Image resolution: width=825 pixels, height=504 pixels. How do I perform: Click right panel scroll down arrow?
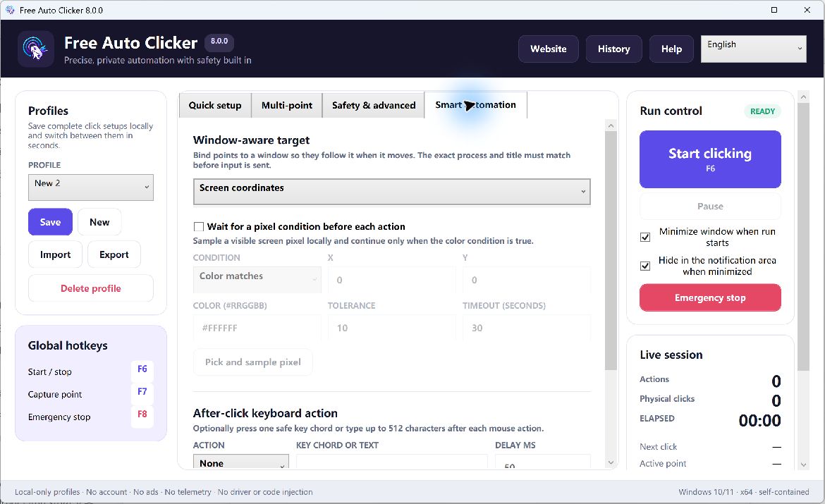click(803, 465)
